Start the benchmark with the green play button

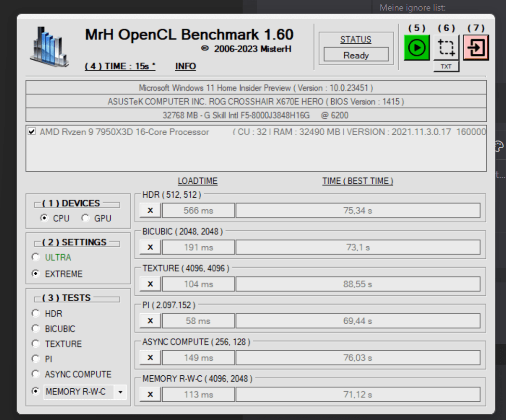[x=416, y=48]
